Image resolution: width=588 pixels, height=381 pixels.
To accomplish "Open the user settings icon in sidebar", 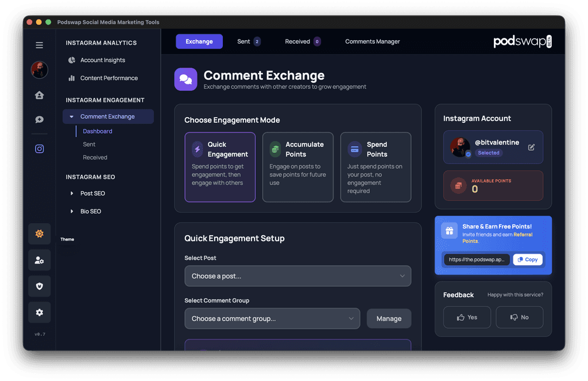I will tap(40, 260).
